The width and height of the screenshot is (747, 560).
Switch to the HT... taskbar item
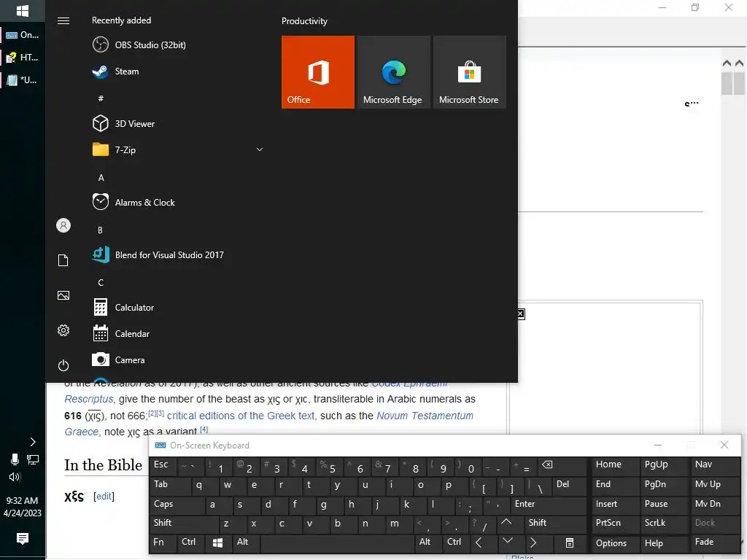point(23,58)
